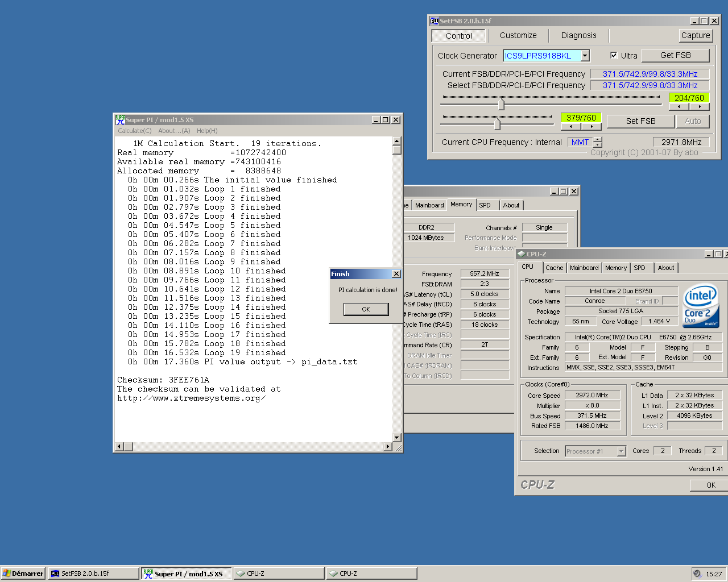Click the front CPU-Z title bar icon
Screen dimensions: 728x582
521,254
